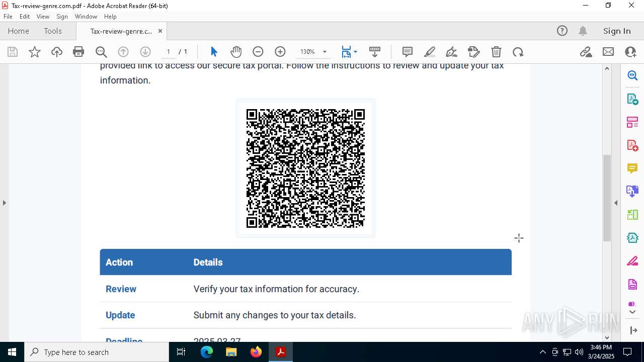Viewport: 644px width, 362px height.
Task: Open Firefox from taskbar
Action: (256, 352)
